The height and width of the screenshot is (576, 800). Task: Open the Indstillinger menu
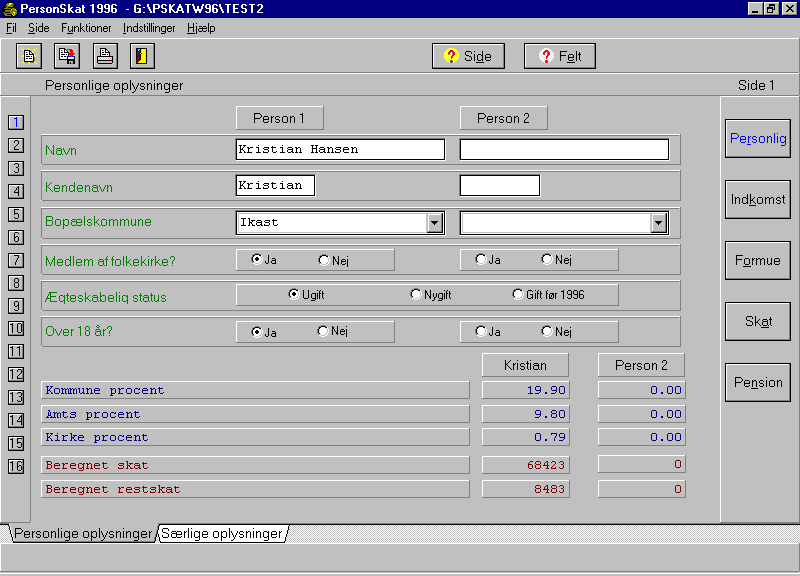149,28
